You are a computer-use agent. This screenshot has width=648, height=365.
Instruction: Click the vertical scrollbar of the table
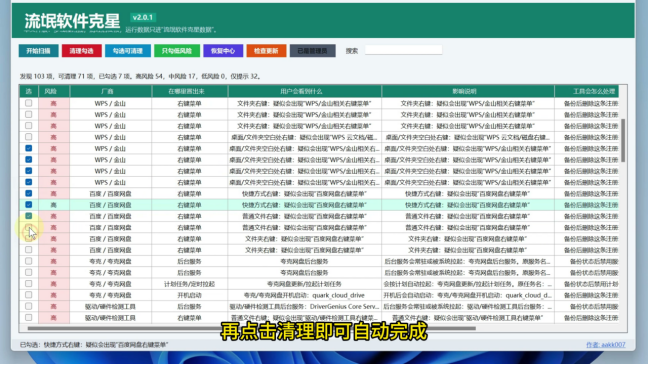point(623,141)
